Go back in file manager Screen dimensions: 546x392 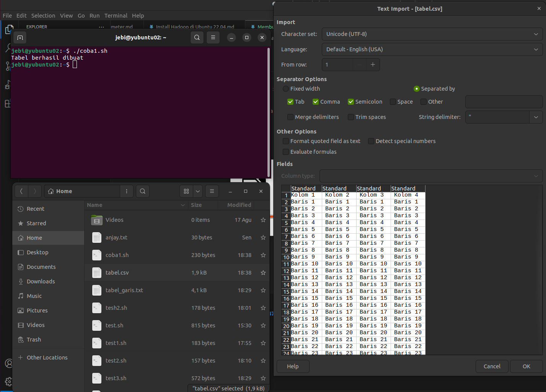point(21,191)
